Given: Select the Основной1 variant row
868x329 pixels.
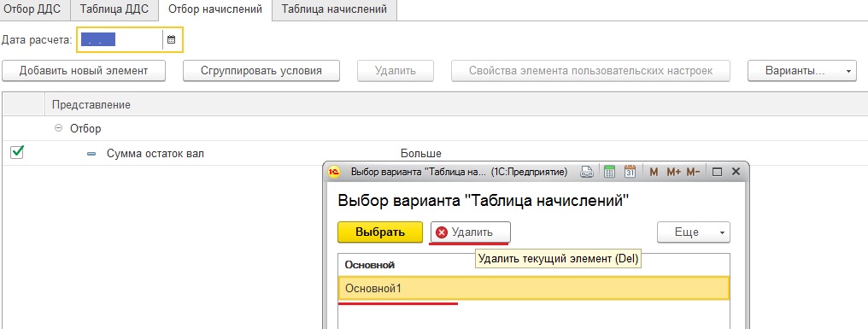Looking at the screenshot, I should tap(534, 288).
